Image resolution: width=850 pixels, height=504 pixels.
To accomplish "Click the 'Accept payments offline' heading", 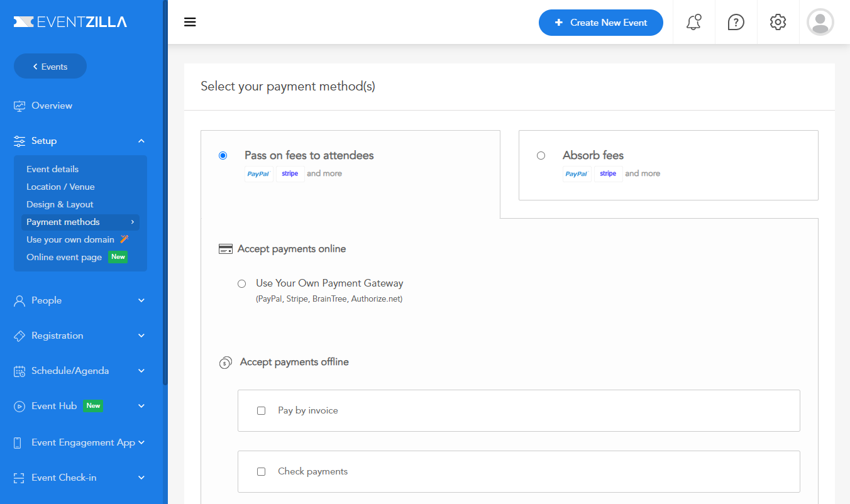I will click(x=294, y=362).
